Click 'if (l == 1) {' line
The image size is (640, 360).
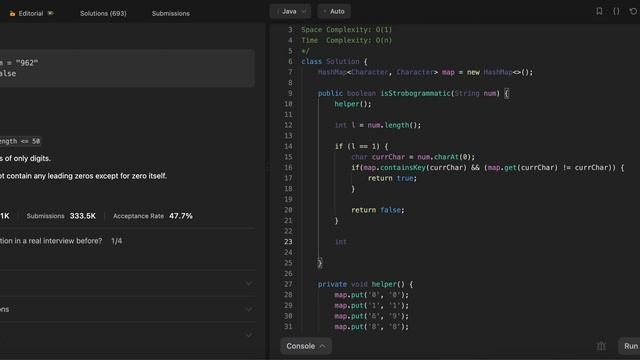point(362,146)
